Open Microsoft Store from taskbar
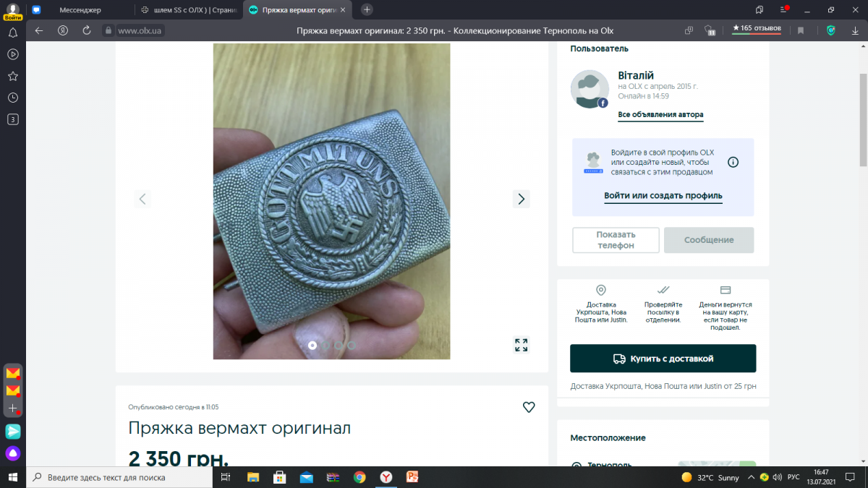The image size is (868, 488). 280,477
